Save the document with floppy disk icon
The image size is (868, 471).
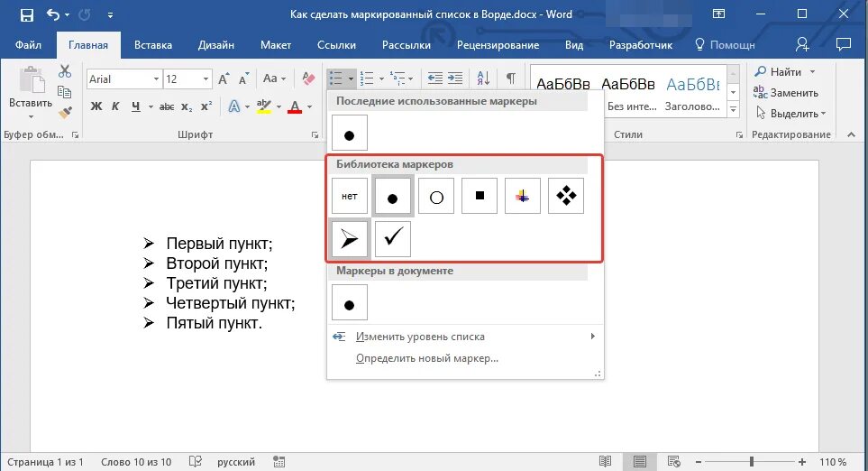tap(26, 15)
